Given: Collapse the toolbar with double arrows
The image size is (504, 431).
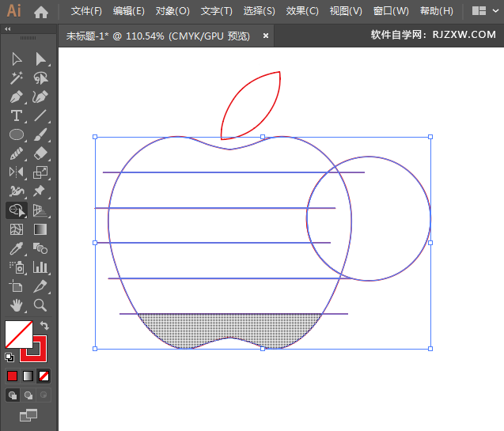Looking at the screenshot, I should tap(8, 28).
